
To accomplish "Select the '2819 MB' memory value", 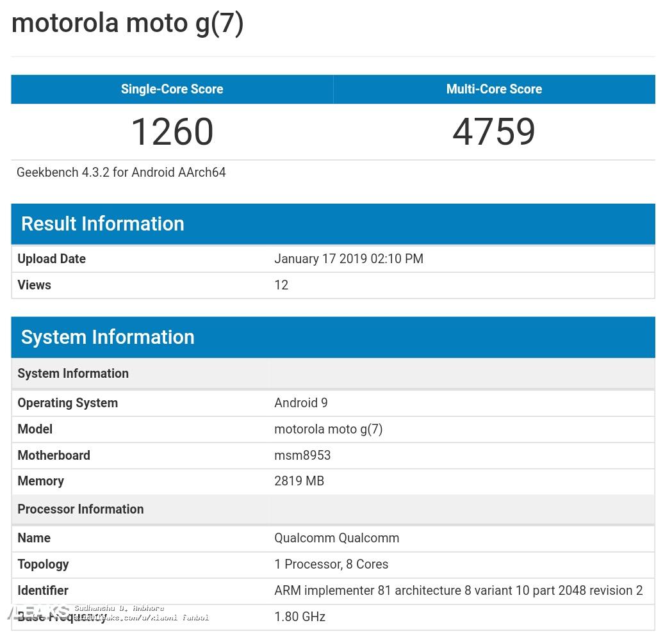I will point(299,481).
